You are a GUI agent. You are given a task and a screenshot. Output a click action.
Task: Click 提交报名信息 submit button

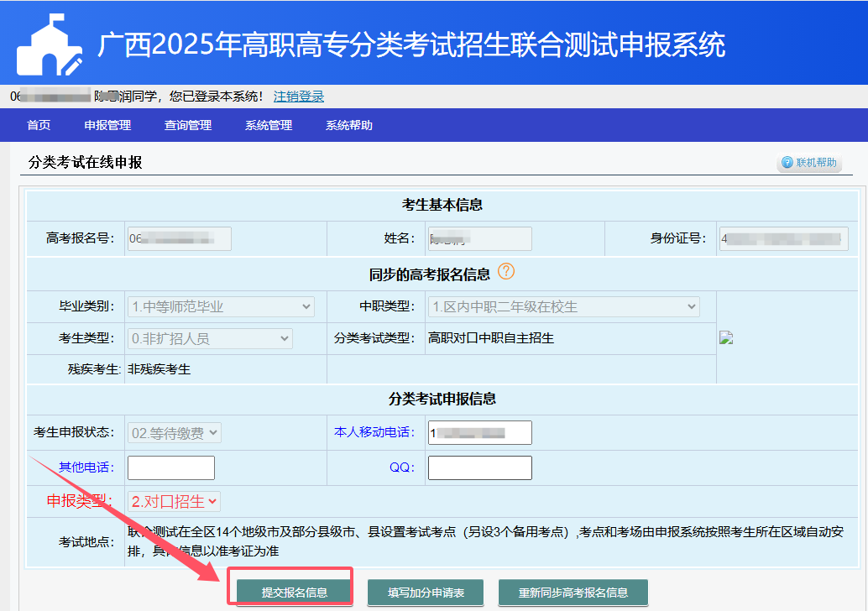click(294, 592)
